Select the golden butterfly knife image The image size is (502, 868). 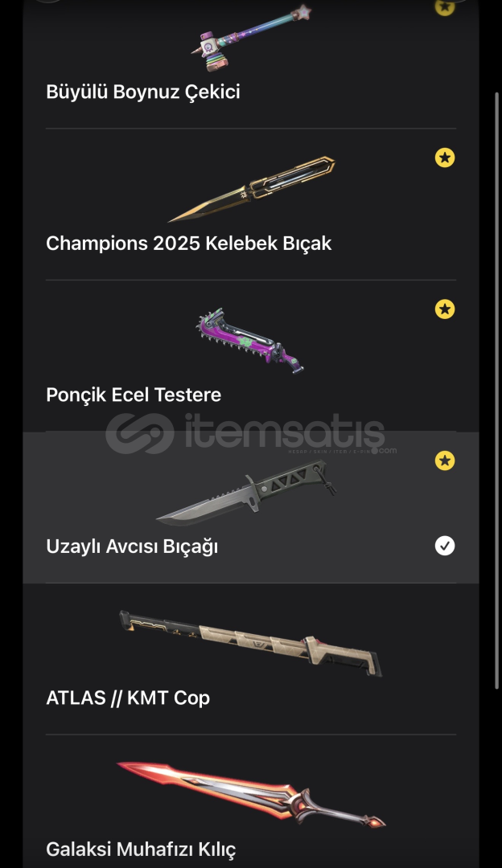tap(252, 190)
